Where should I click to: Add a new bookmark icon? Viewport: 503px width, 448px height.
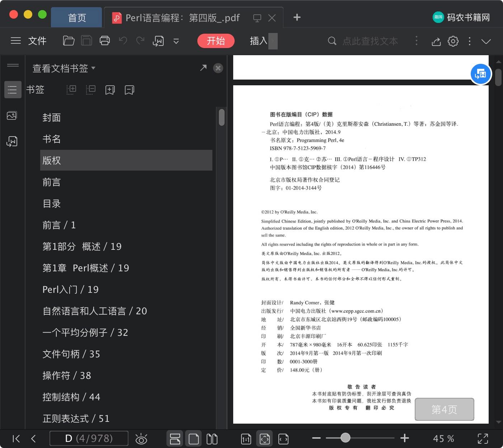click(110, 90)
